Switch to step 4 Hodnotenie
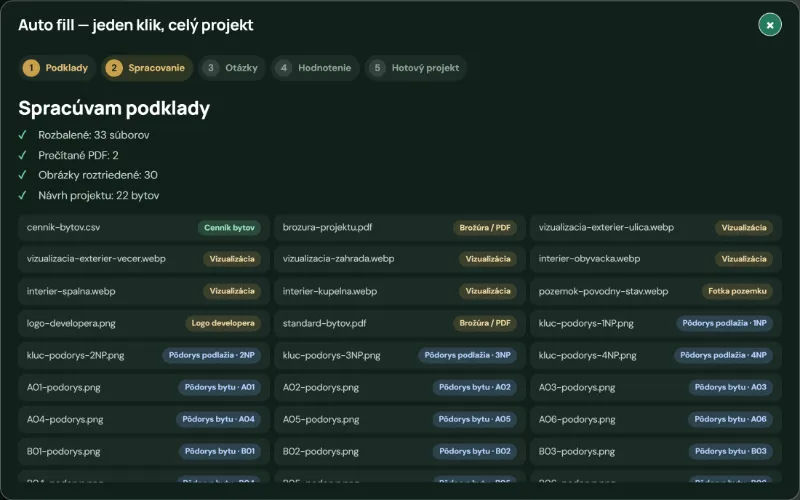Screen dimensions: 800x500 pos(315,68)
